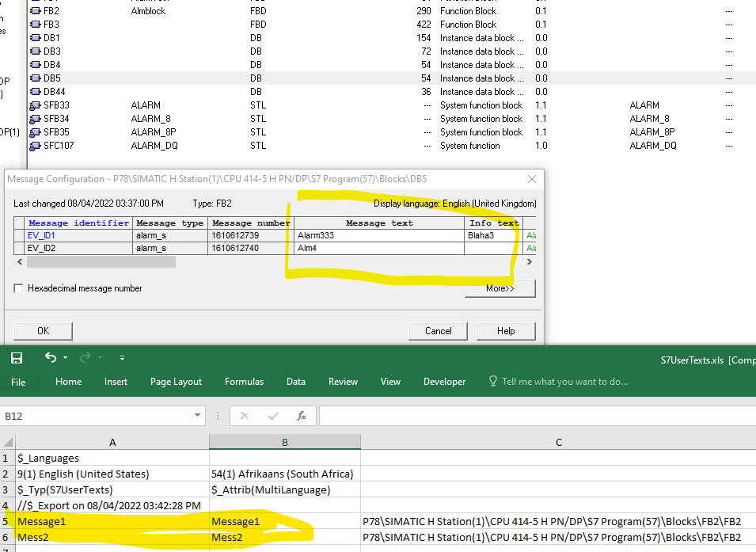756x552 pixels.
Task: Switch to the Developer tab
Action: 444,382
